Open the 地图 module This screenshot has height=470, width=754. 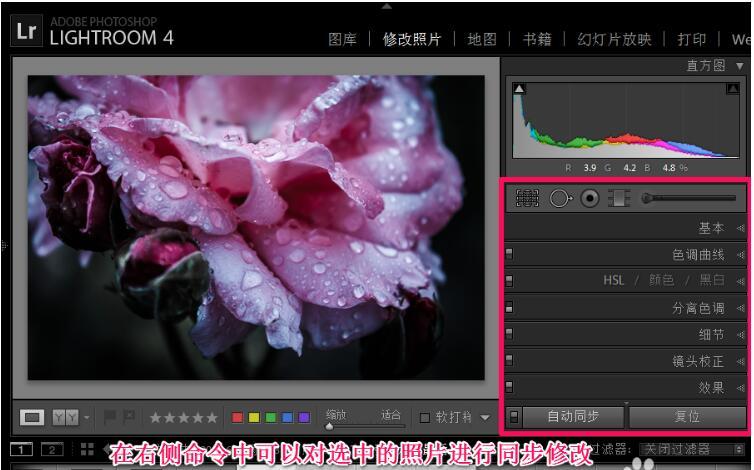[x=482, y=39]
